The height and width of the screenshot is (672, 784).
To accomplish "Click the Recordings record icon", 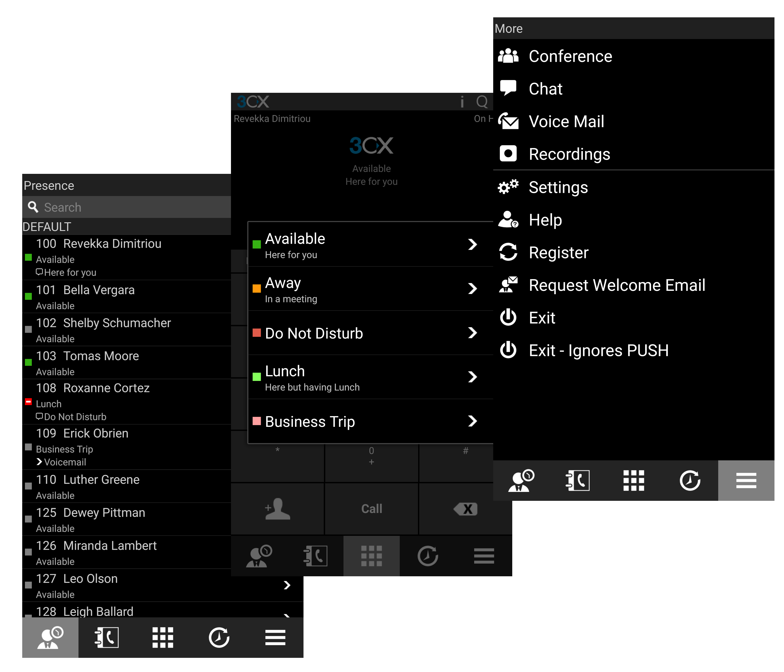I will pyautogui.click(x=508, y=153).
